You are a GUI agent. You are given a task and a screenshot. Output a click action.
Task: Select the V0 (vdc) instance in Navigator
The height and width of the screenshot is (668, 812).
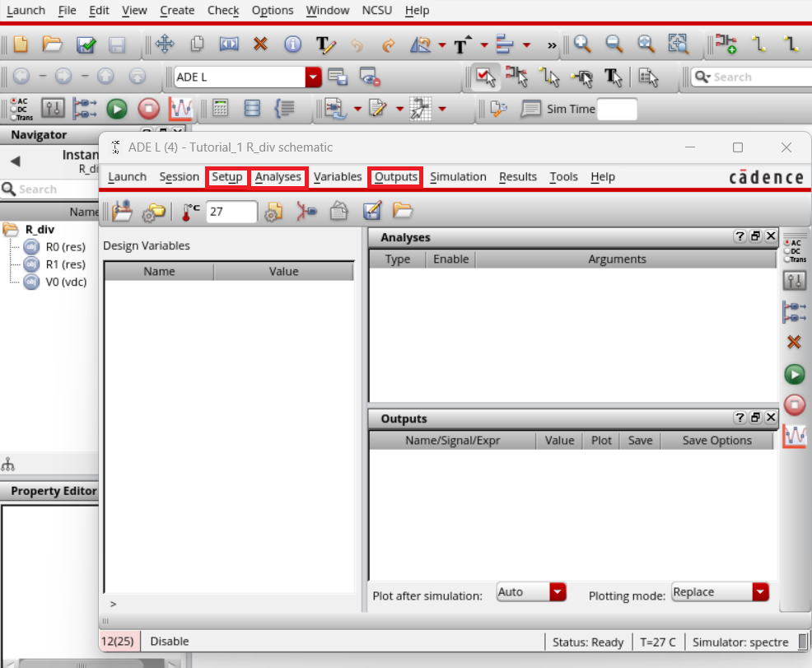tap(66, 283)
